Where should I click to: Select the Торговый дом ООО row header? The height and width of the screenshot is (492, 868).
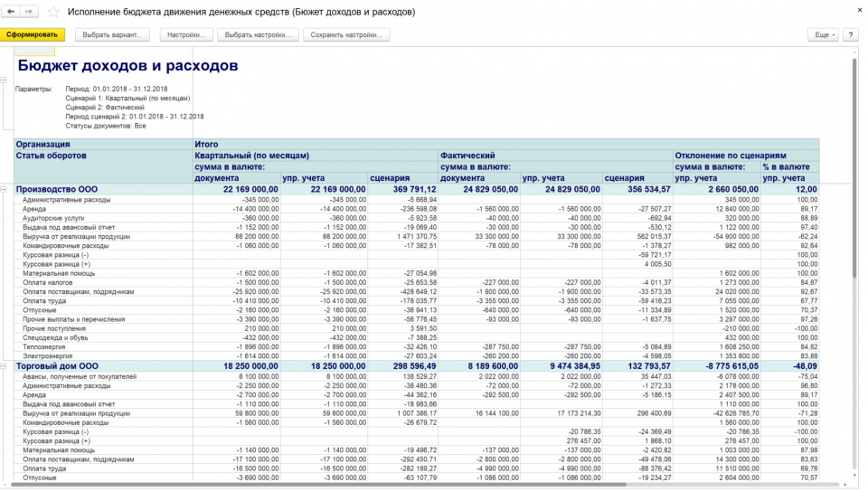click(x=57, y=365)
